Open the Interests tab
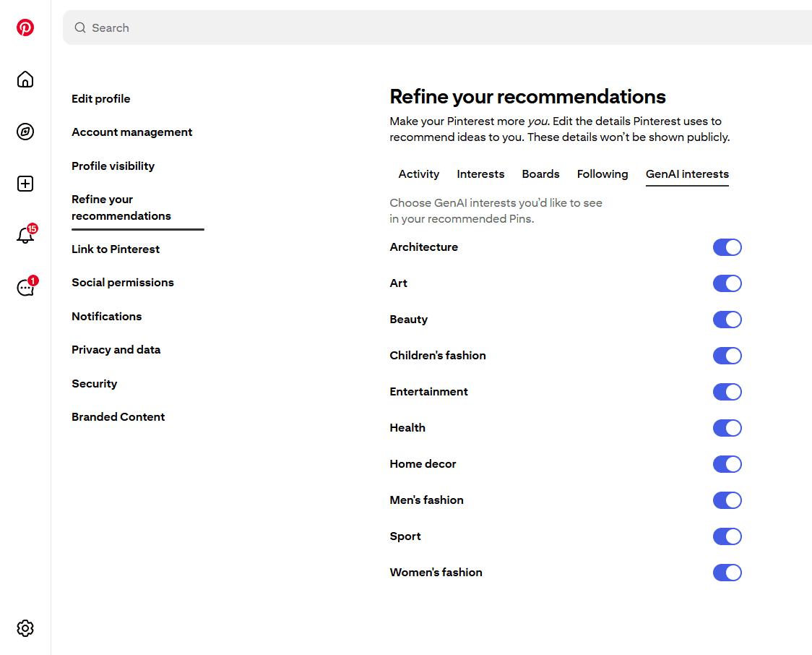 pos(480,174)
